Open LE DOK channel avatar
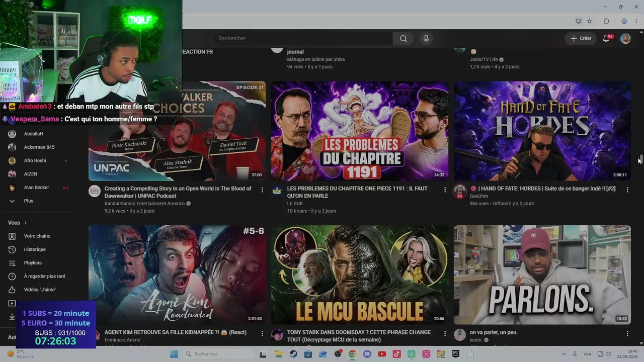This screenshot has width=644, height=362. point(277,191)
